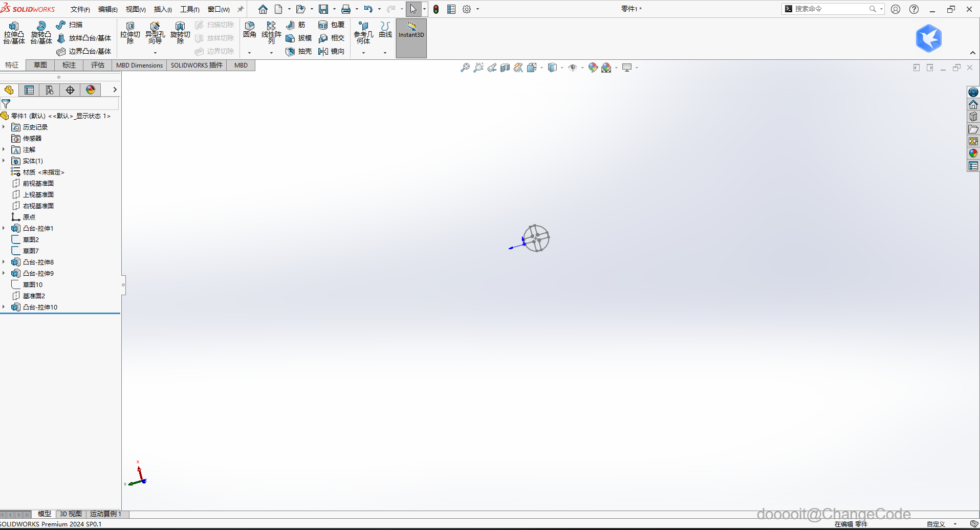The height and width of the screenshot is (530, 980).
Task: Open the 自定义 units dropdown in status bar
Action: [955, 524]
